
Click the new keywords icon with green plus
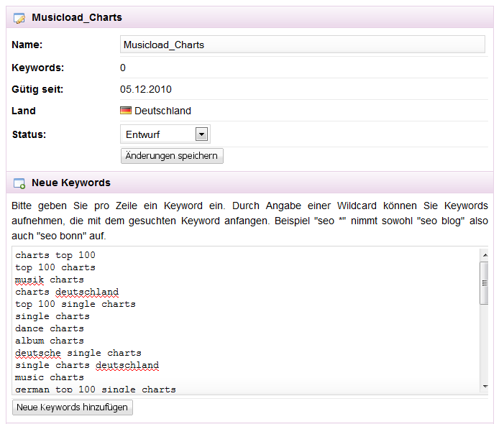(x=19, y=183)
